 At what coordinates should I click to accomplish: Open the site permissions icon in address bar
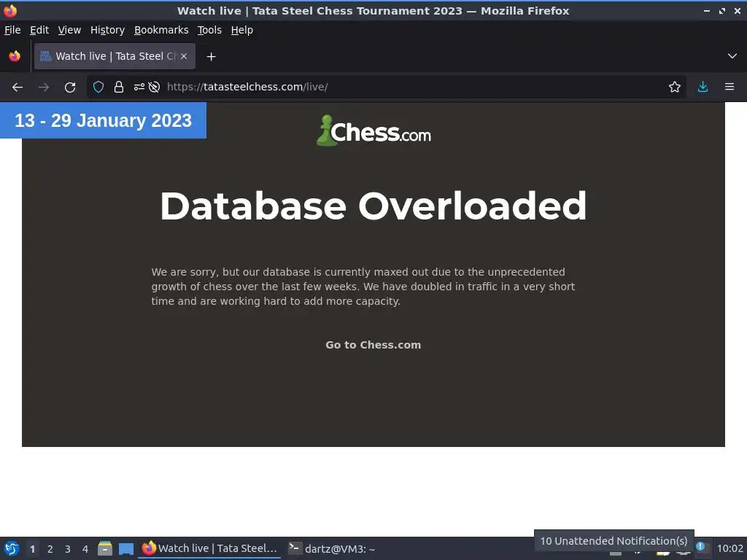(x=139, y=87)
